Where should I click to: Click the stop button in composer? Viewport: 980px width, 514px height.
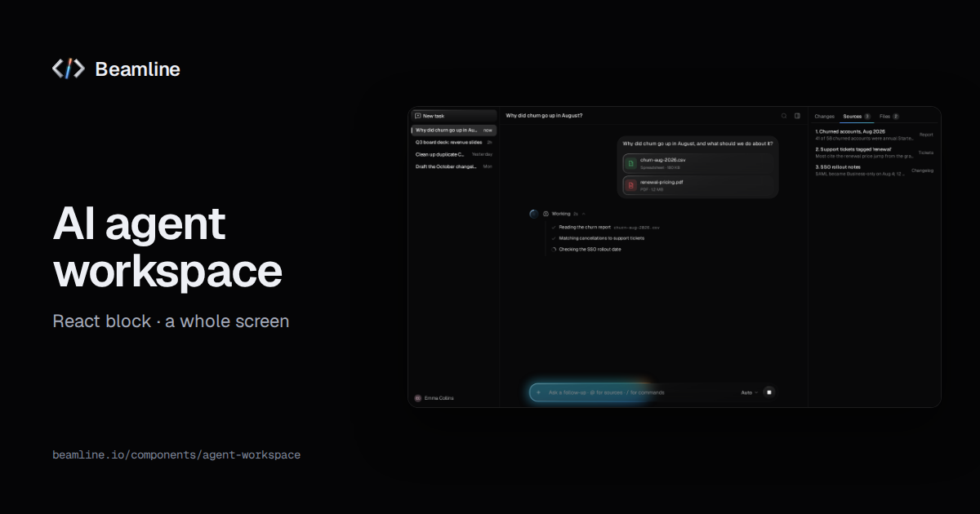point(768,392)
